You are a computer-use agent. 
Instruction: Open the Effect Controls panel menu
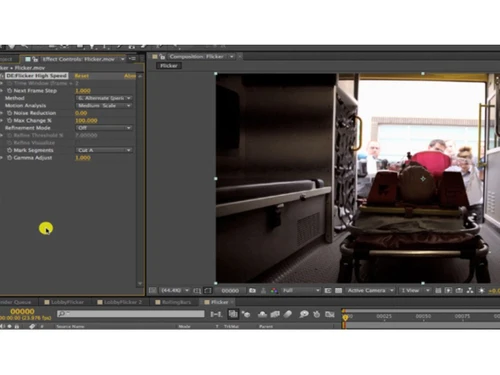133,59
